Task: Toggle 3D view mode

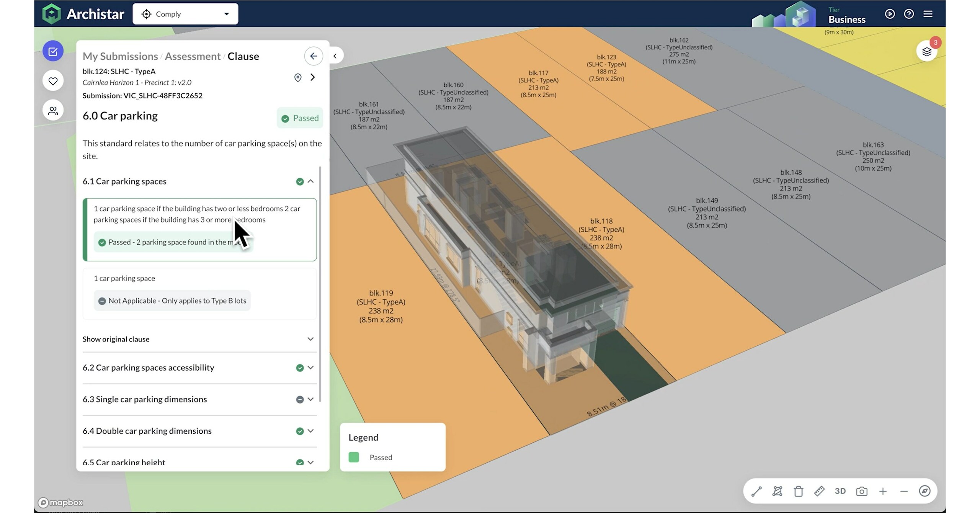Action: (840, 491)
